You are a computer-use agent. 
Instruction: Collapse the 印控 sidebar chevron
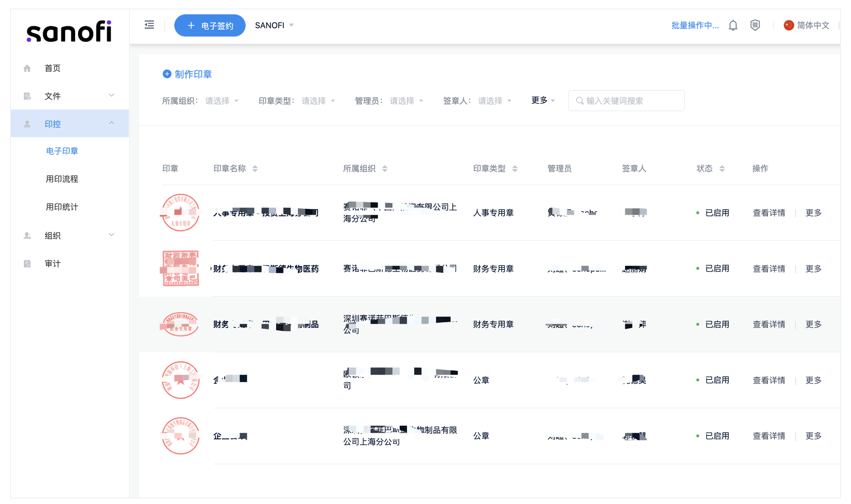pos(112,123)
